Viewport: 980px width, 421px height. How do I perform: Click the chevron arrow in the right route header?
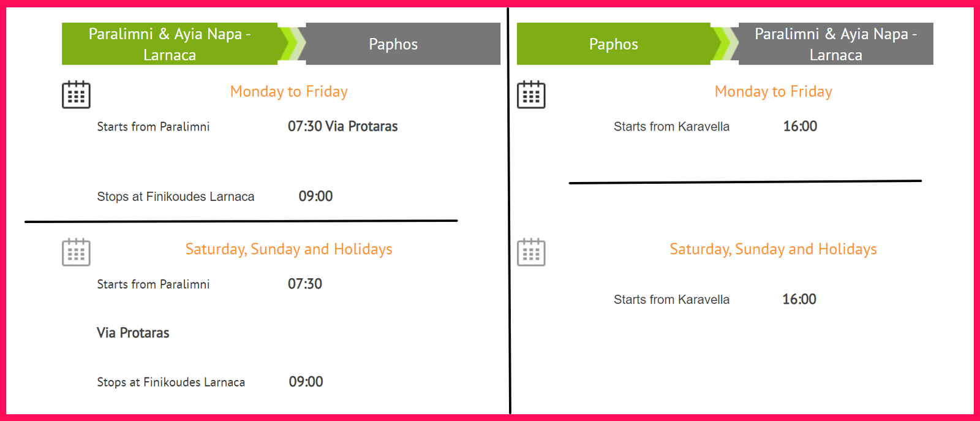click(x=725, y=44)
